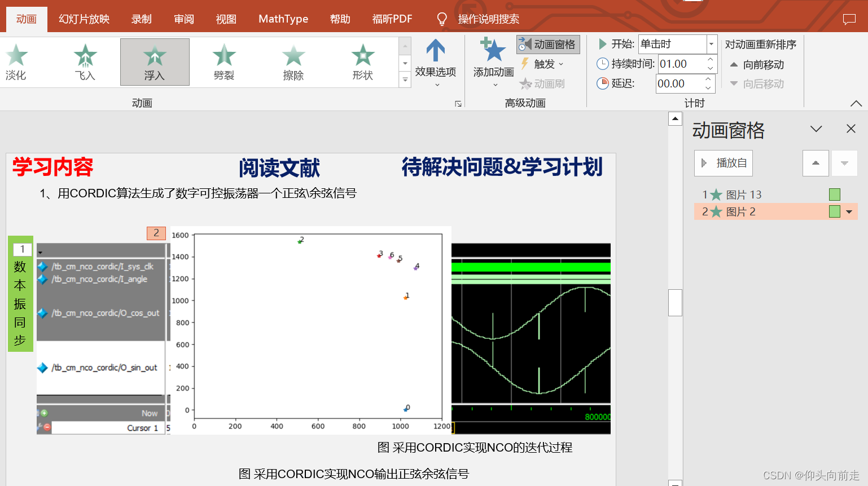The height and width of the screenshot is (486, 868).
Task: Click the slide scrollbar up arrow
Action: [675, 118]
